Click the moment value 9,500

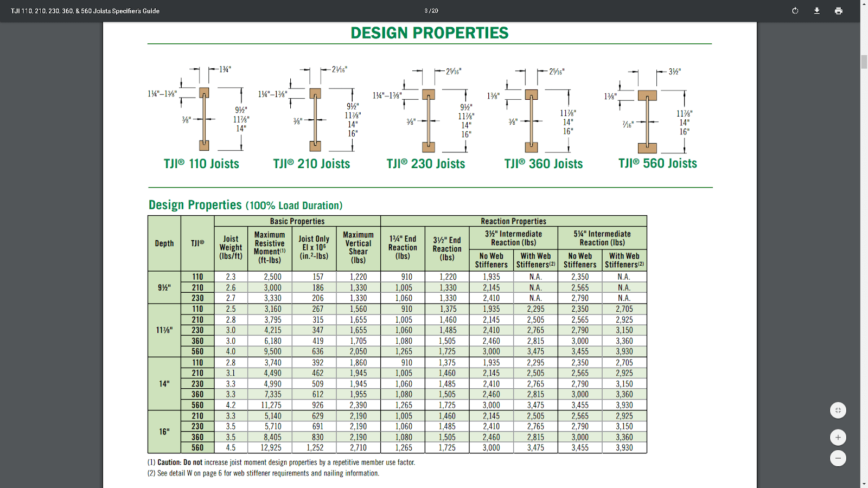coord(272,351)
